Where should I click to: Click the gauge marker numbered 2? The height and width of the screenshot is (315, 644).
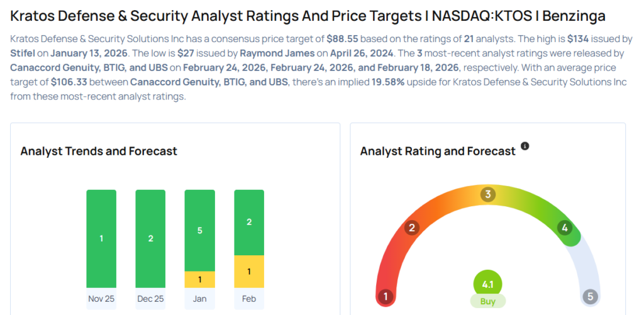pyautogui.click(x=412, y=228)
